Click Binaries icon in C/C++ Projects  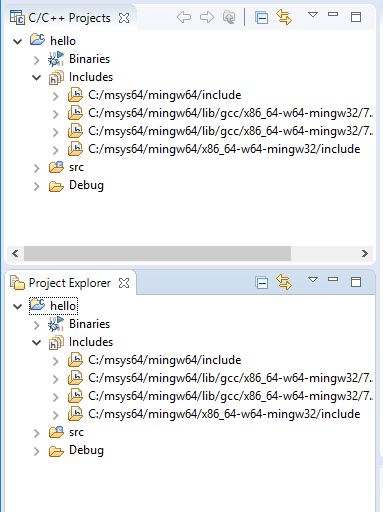[x=56, y=59]
